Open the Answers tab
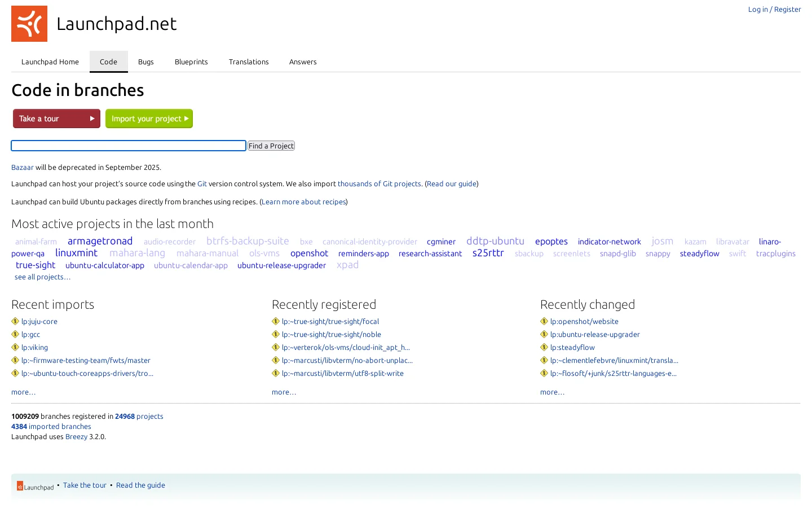This screenshot has height=508, width=812. tap(303, 62)
